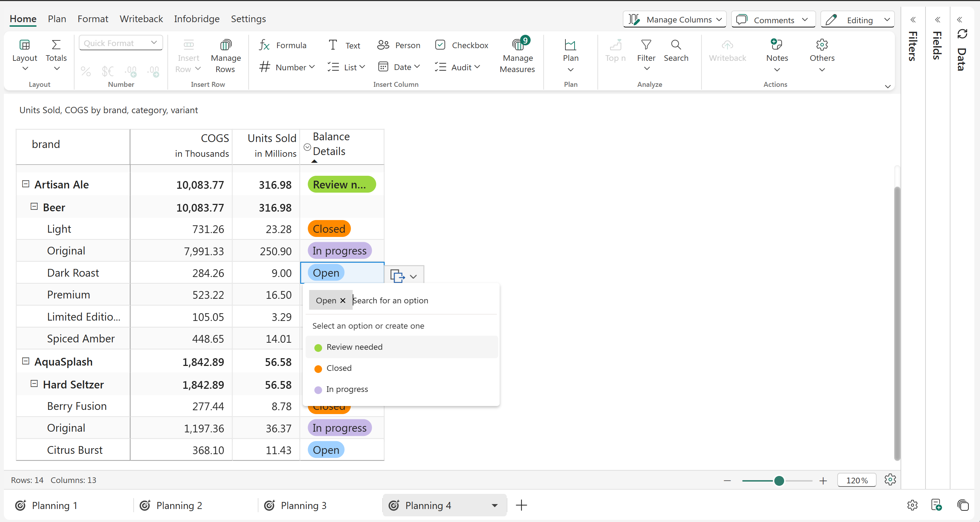Remove the selected Open tag
Viewport: 980px width, 522px height.
click(343, 300)
